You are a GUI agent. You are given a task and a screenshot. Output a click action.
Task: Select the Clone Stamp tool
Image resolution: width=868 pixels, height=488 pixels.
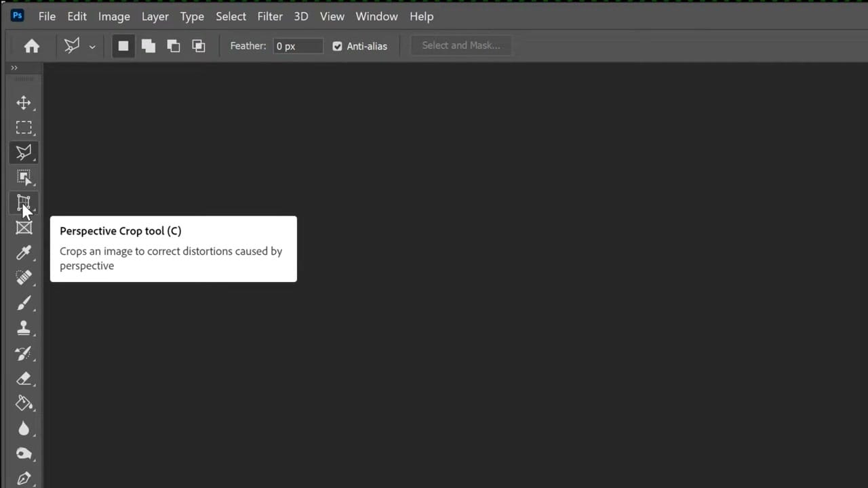24,328
